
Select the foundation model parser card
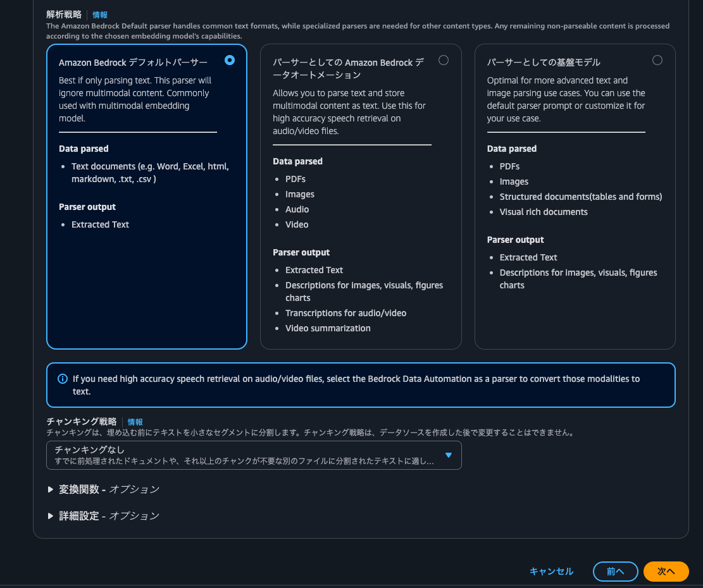[575, 196]
